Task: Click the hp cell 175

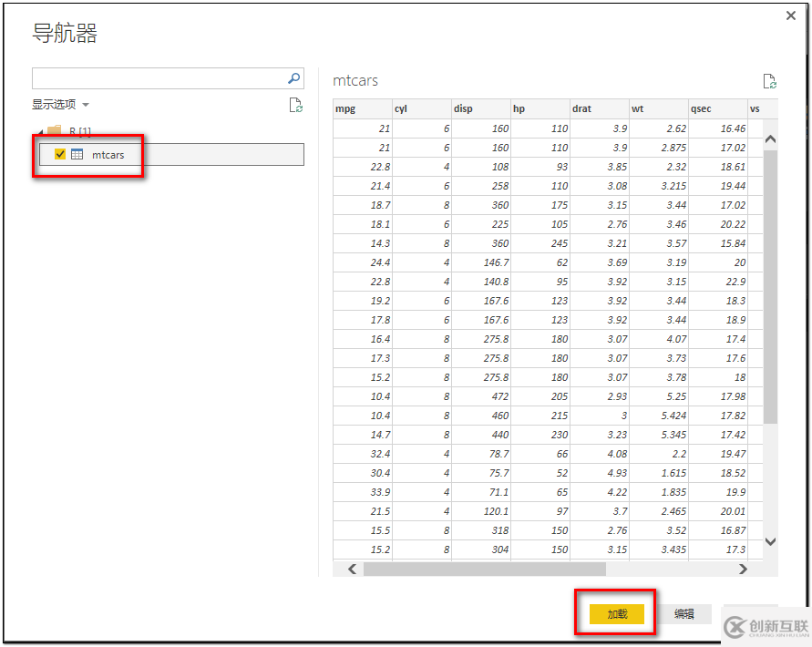Action: coord(540,205)
